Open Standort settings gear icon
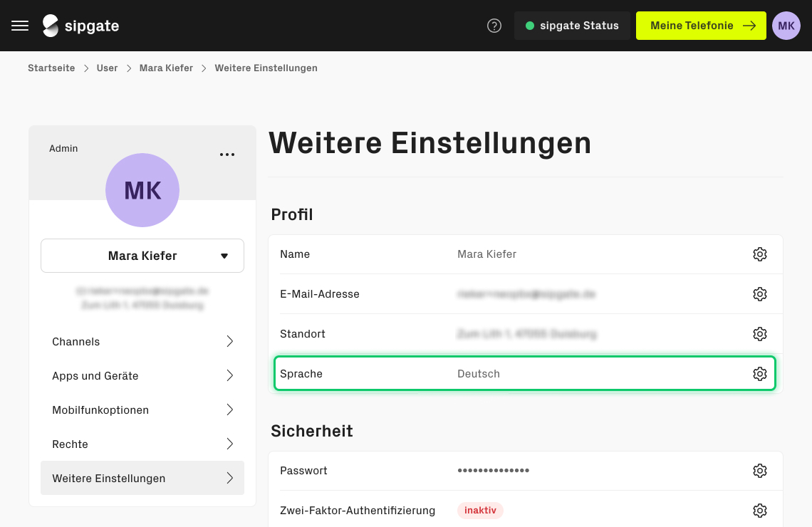812x527 pixels. click(x=759, y=334)
